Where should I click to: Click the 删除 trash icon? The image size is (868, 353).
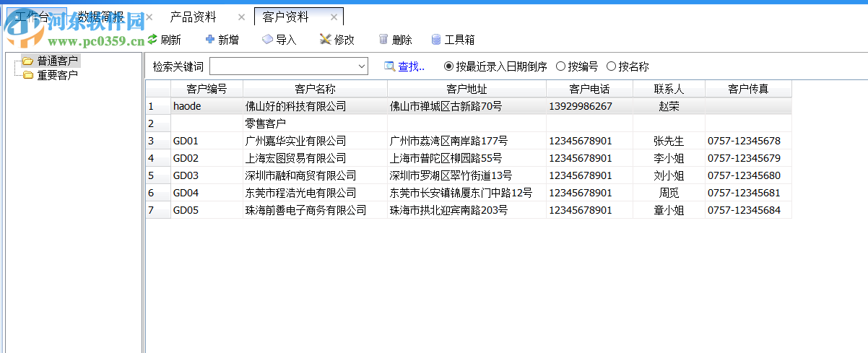point(383,39)
